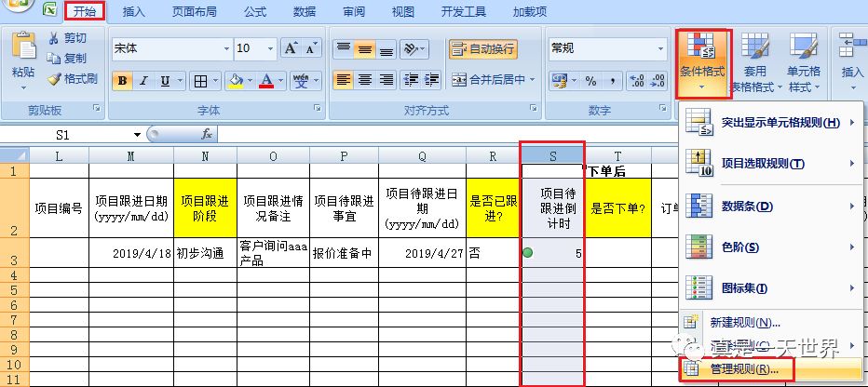Open the font name dropdown showing 宋体

[x=225, y=48]
